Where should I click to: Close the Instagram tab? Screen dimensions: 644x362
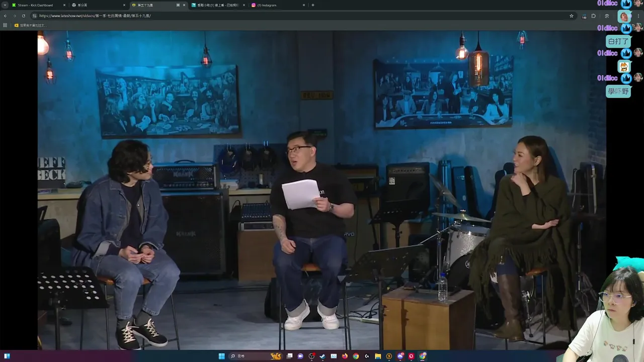[304, 5]
